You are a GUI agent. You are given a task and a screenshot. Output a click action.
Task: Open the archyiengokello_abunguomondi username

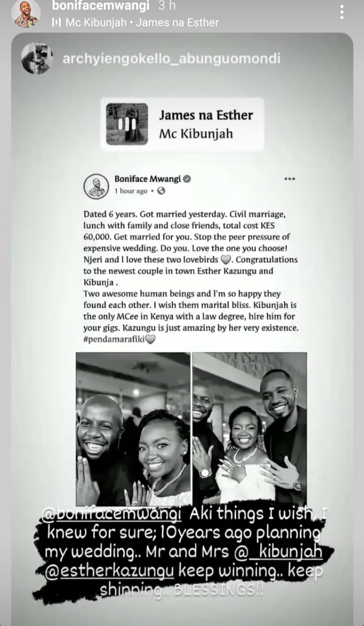(171, 59)
